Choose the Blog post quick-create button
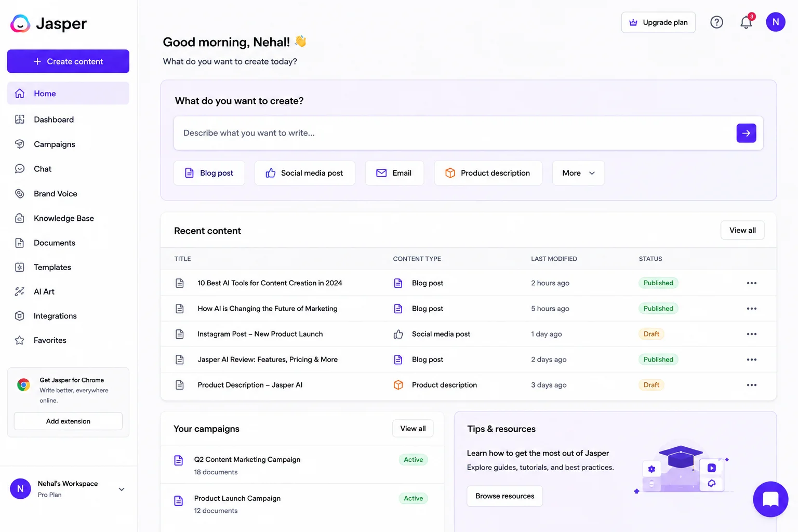Image resolution: width=798 pixels, height=532 pixels. (209, 173)
